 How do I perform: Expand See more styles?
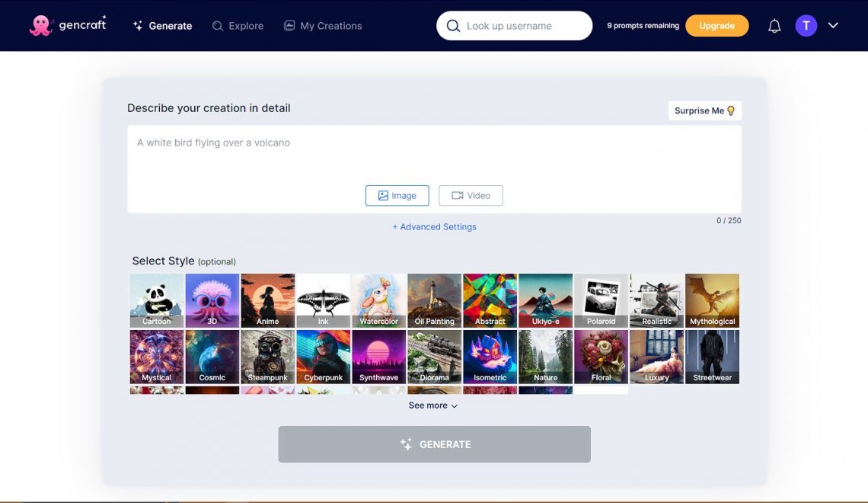pyautogui.click(x=433, y=405)
